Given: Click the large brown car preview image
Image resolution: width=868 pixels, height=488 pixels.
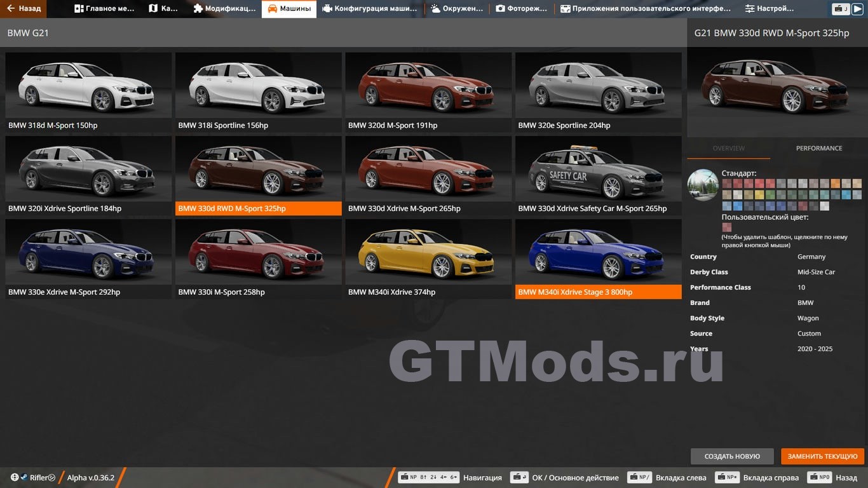Looking at the screenshot, I should pos(777,91).
